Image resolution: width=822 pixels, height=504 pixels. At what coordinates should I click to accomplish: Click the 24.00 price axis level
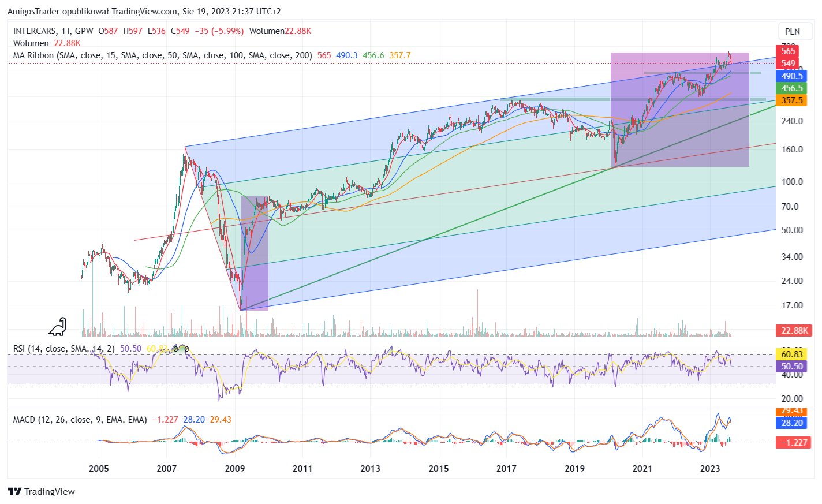pyautogui.click(x=792, y=281)
